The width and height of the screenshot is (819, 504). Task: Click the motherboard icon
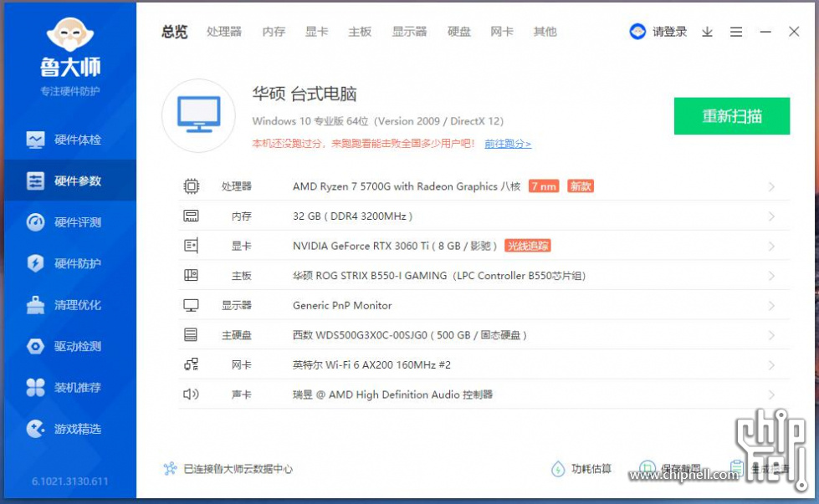click(192, 276)
